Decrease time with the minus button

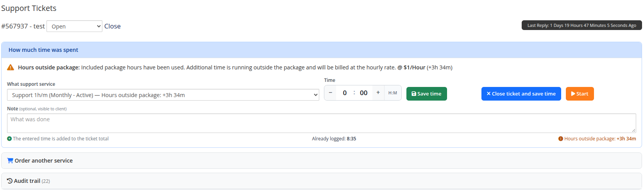click(x=331, y=93)
